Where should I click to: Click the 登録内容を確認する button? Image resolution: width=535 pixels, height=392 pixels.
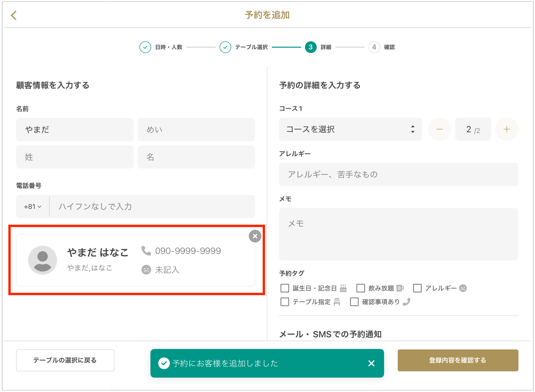pyautogui.click(x=458, y=360)
